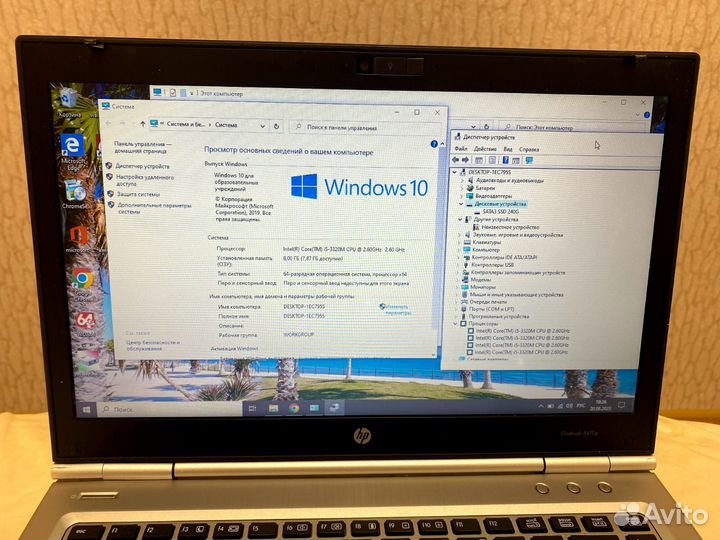
Task: Launch Google Chrome from the desktop
Action: 82,284
